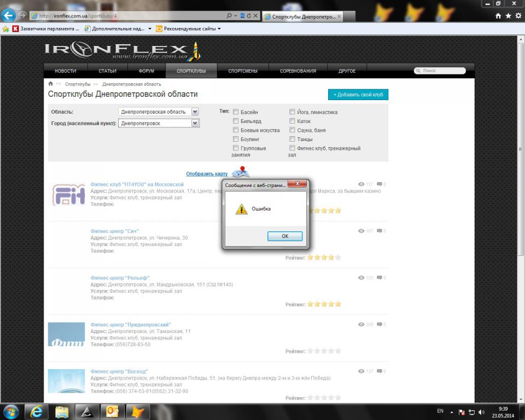Click the IE Home icon
525x420 pixels.
(498, 16)
